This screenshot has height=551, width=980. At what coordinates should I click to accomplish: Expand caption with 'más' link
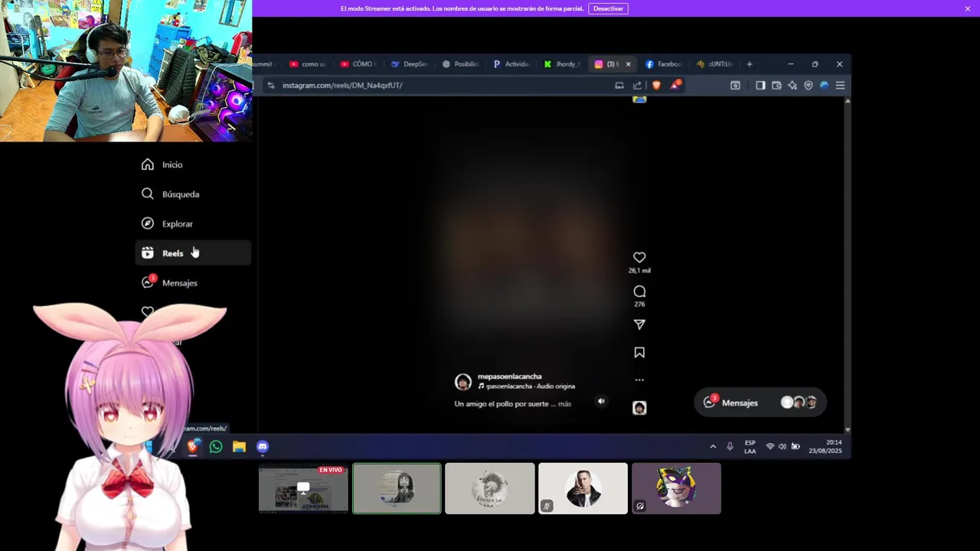pos(564,404)
